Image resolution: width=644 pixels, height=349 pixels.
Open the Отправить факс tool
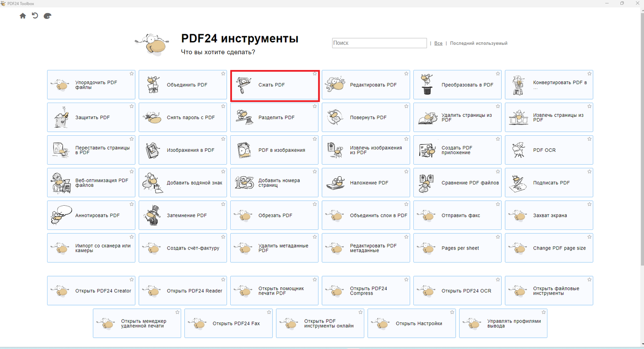457,215
